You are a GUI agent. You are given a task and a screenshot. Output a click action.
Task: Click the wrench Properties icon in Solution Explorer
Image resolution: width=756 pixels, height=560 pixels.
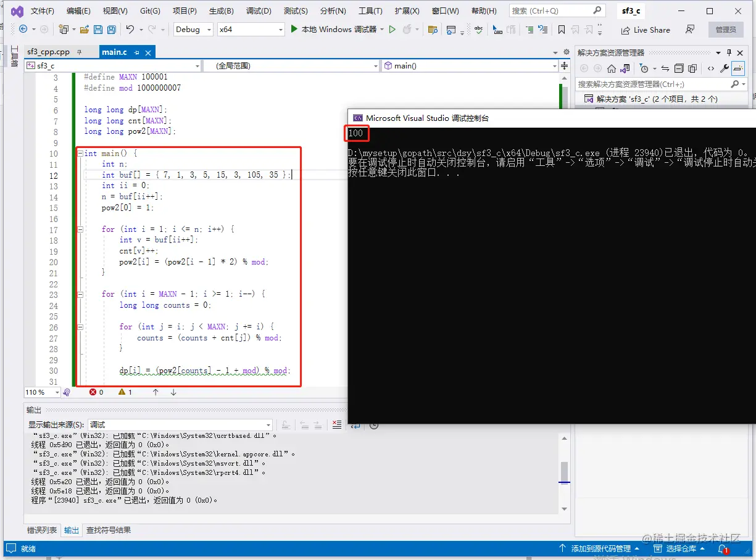tap(725, 68)
